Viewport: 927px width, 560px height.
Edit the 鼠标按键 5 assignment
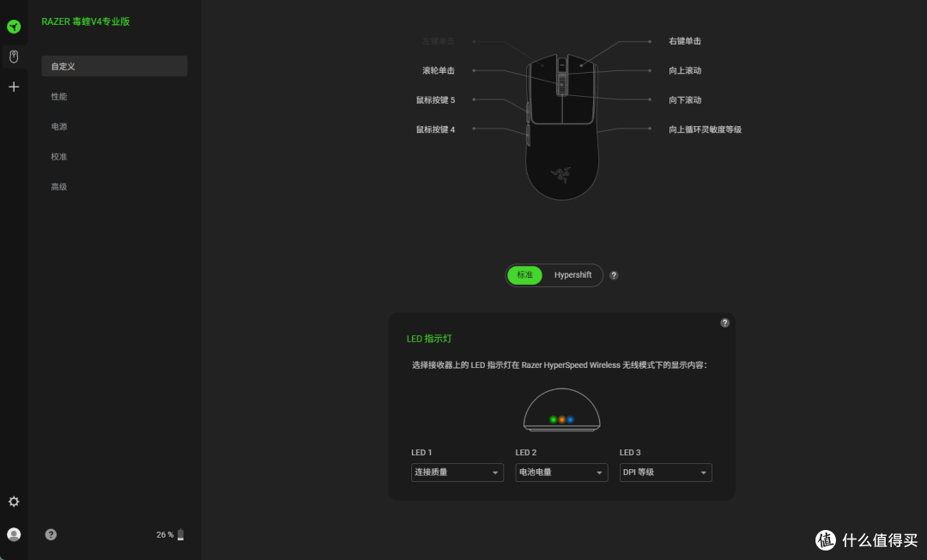[x=435, y=100]
